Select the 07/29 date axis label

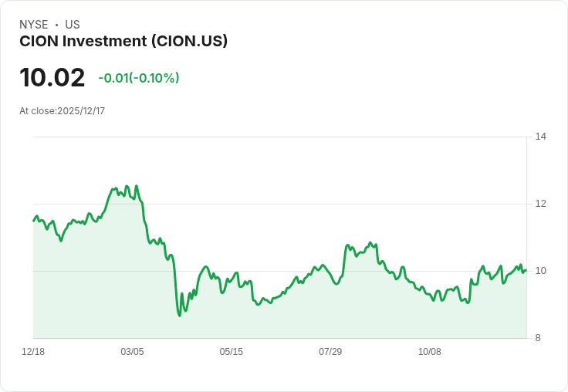330,352
